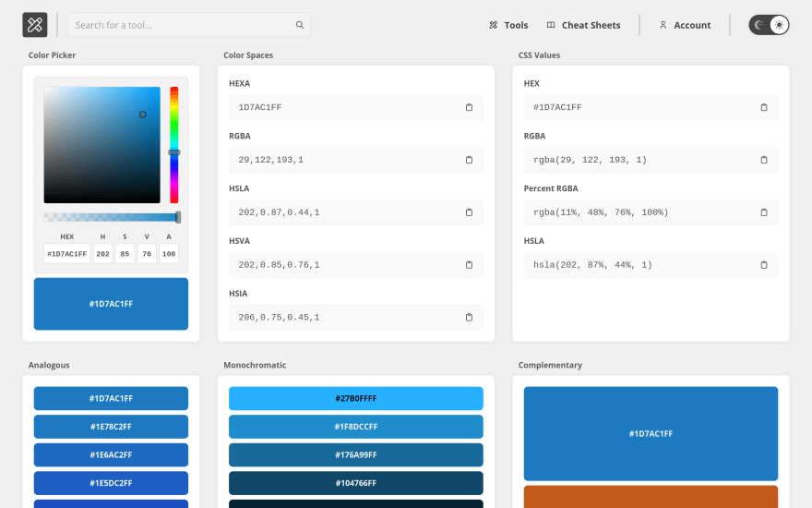Copy the RGBA color space value 29,122,193,1
812x508 pixels.
tap(469, 160)
